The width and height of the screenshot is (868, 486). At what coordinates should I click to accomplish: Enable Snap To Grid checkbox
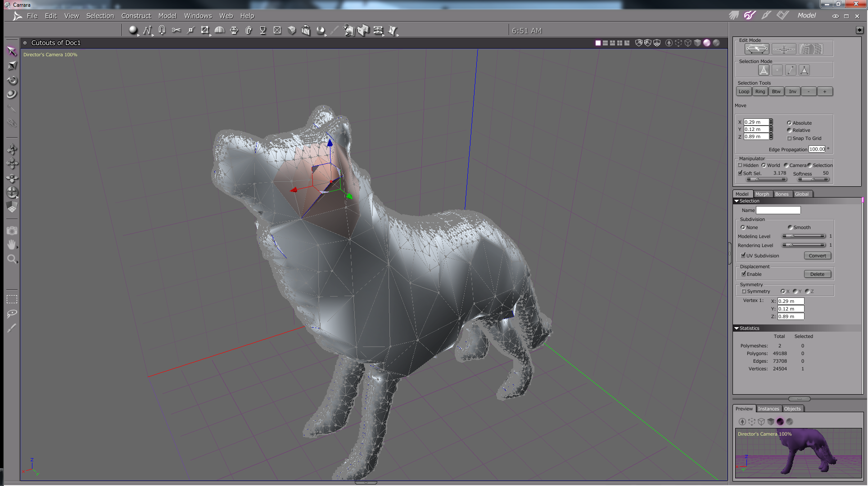click(789, 138)
